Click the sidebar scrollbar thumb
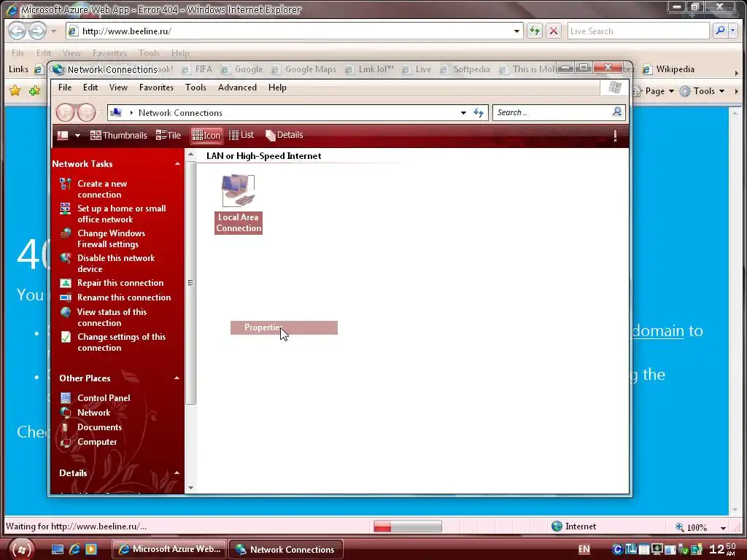Viewport: 747px width, 560px height. tap(190, 283)
